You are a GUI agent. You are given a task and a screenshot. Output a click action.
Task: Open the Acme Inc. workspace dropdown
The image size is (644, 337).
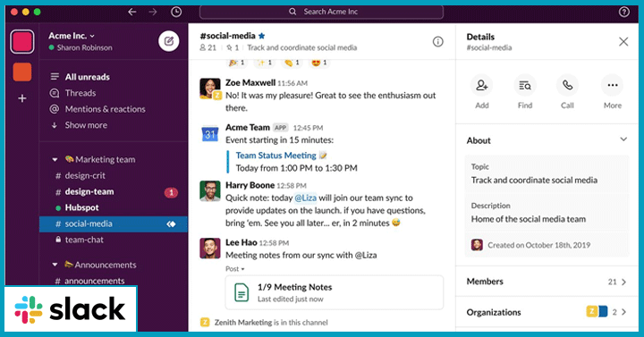tap(72, 36)
